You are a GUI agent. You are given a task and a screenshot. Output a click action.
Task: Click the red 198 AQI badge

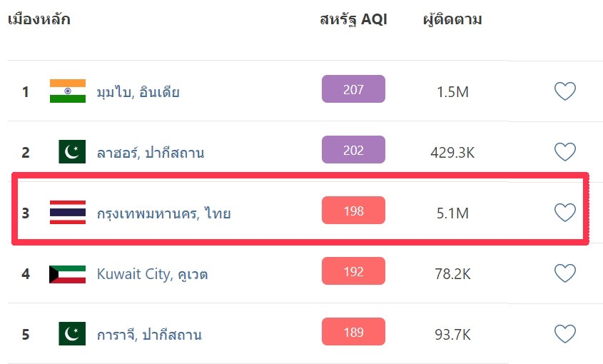[353, 210]
